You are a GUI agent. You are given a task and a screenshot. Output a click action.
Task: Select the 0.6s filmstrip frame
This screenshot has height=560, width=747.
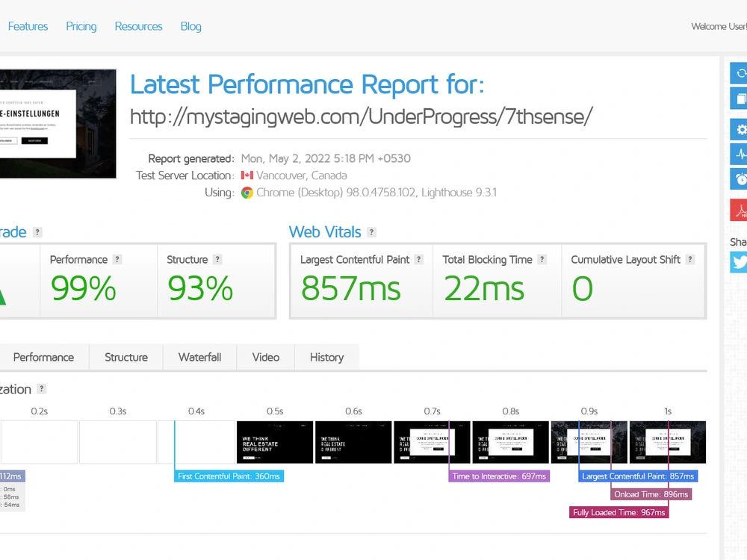353,442
